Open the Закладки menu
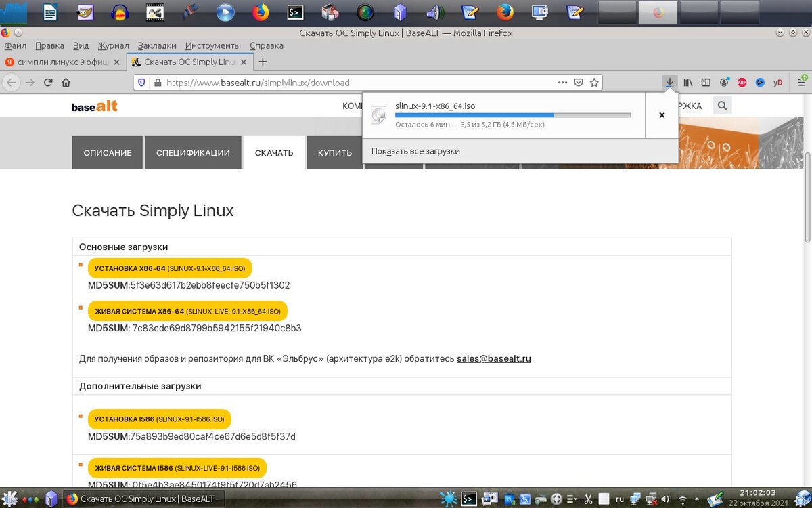Viewport: 812px width, 508px height. click(157, 45)
